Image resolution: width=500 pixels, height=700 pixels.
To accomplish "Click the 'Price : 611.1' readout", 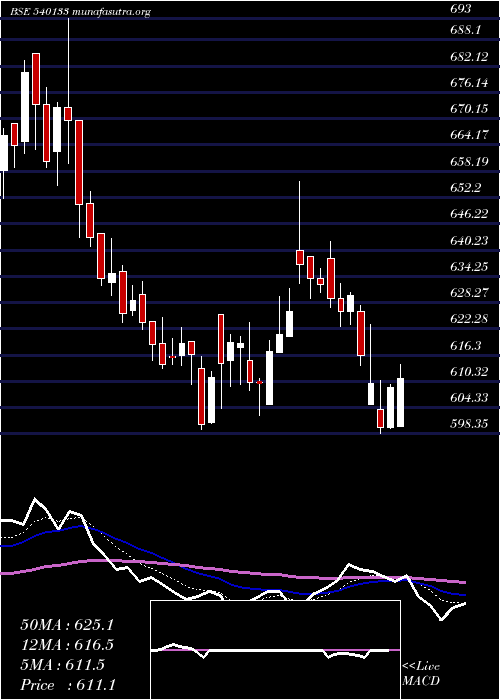I will point(69,685).
